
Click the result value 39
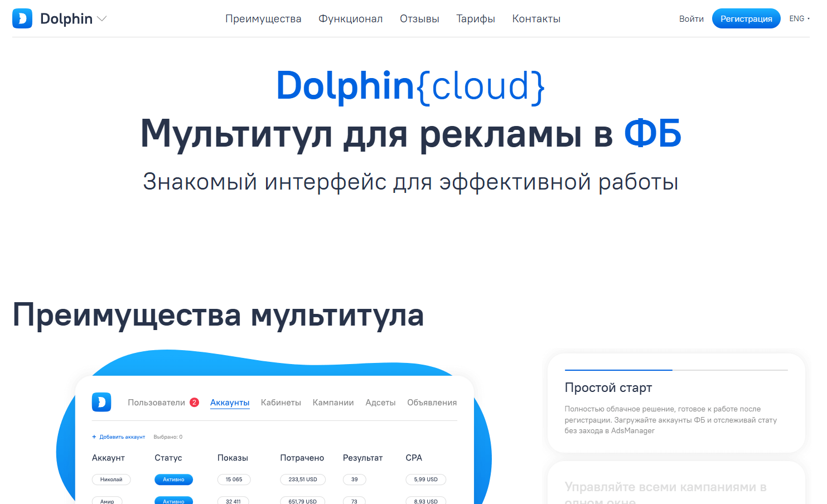click(x=354, y=479)
